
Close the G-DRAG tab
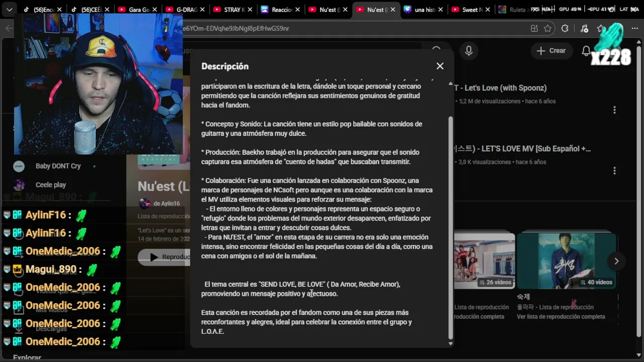[x=202, y=10]
